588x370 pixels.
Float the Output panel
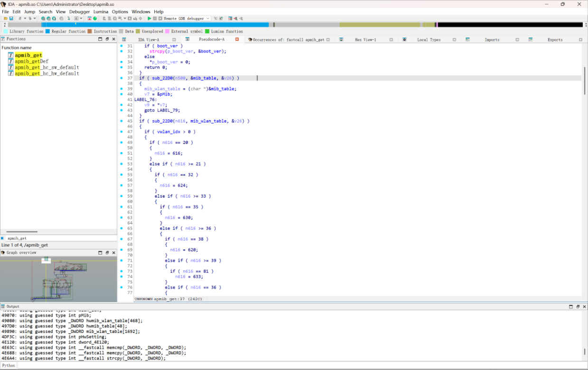(578, 307)
